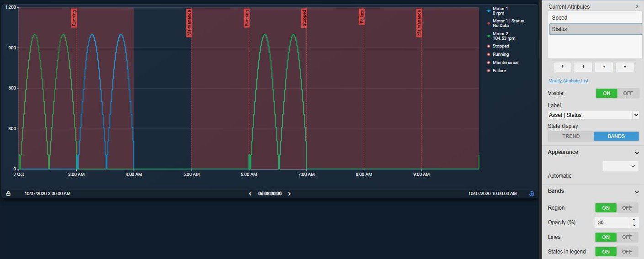The height and width of the screenshot is (259, 644).
Task: Move attribute down one position
Action: pyautogui.click(x=583, y=67)
